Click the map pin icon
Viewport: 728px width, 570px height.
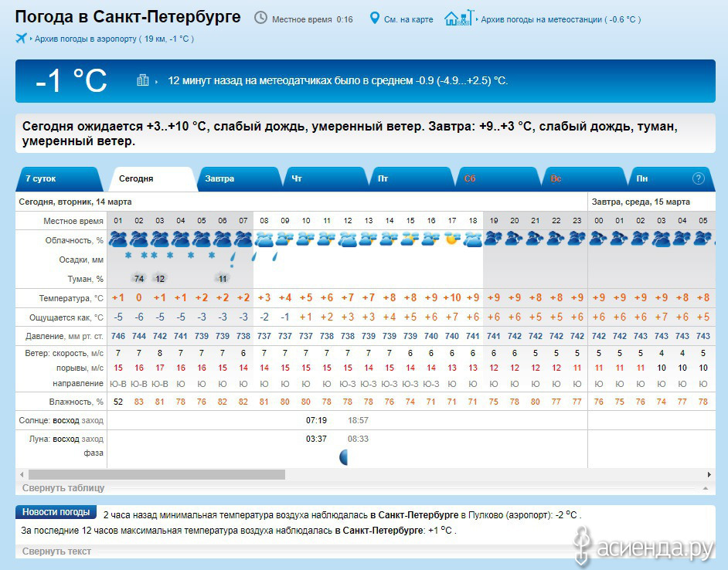[x=374, y=18]
